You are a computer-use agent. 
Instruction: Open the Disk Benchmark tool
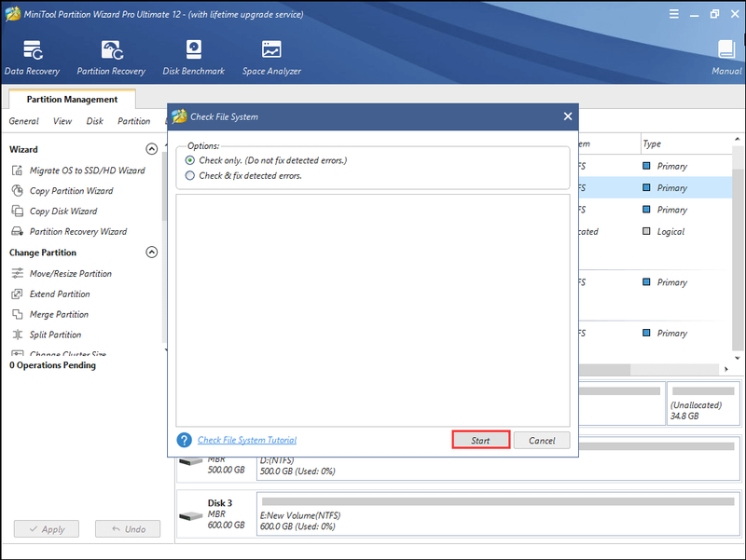[194, 58]
